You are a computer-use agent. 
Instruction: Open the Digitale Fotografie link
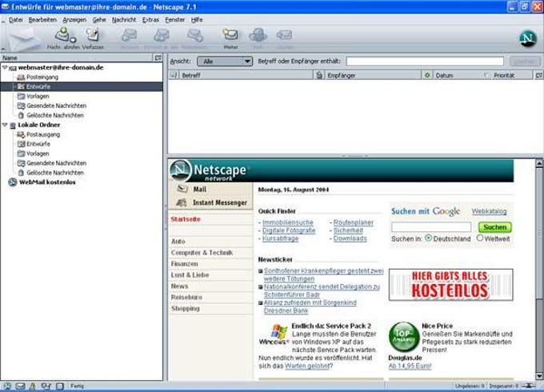tap(289, 230)
